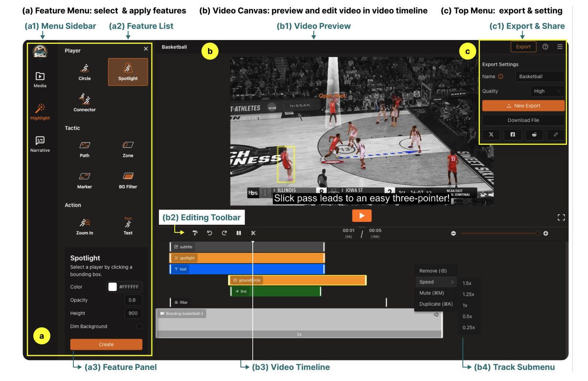The image size is (588, 381).
Task: Apply the Zoom In action feature
Action: [x=84, y=224]
